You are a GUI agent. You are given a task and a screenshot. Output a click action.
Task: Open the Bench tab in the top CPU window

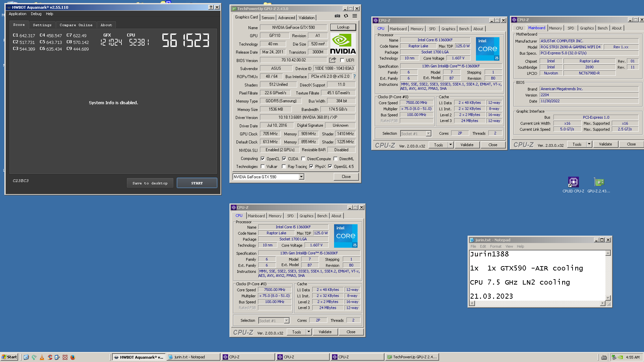point(464,29)
